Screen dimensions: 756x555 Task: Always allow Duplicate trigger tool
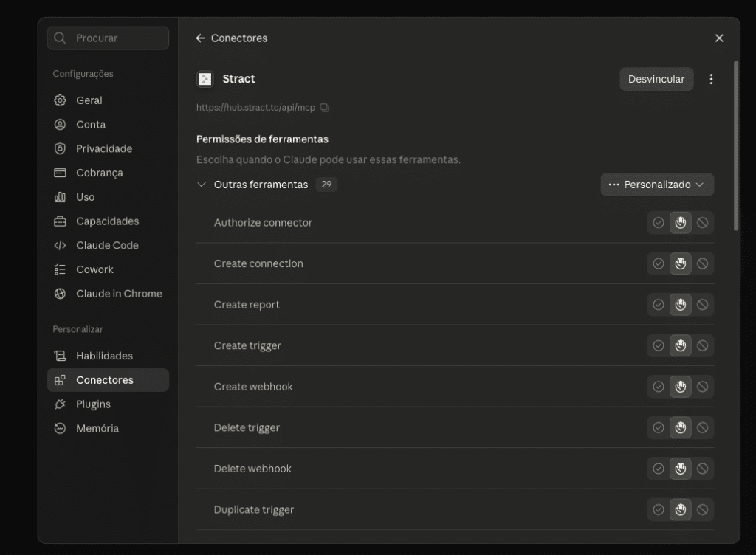658,509
